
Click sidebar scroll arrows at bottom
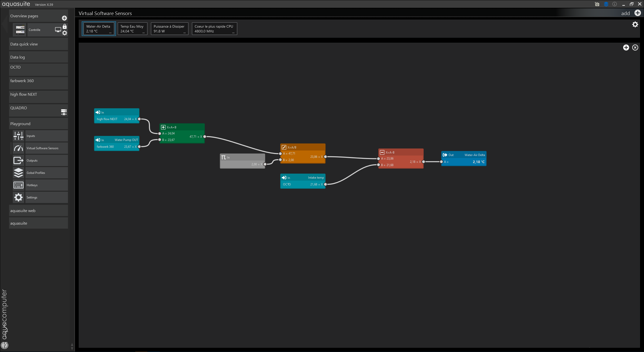click(x=72, y=346)
